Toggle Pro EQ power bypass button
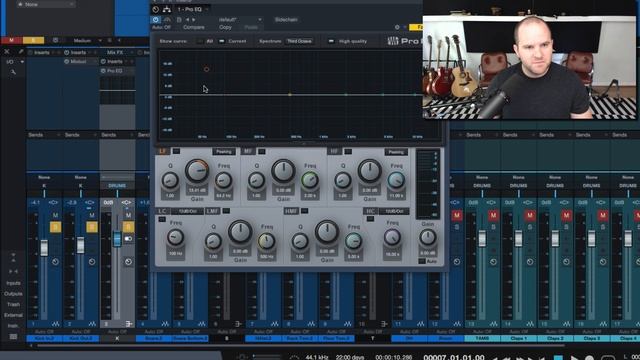Screen dimensions: 640x360 [x=156, y=19]
